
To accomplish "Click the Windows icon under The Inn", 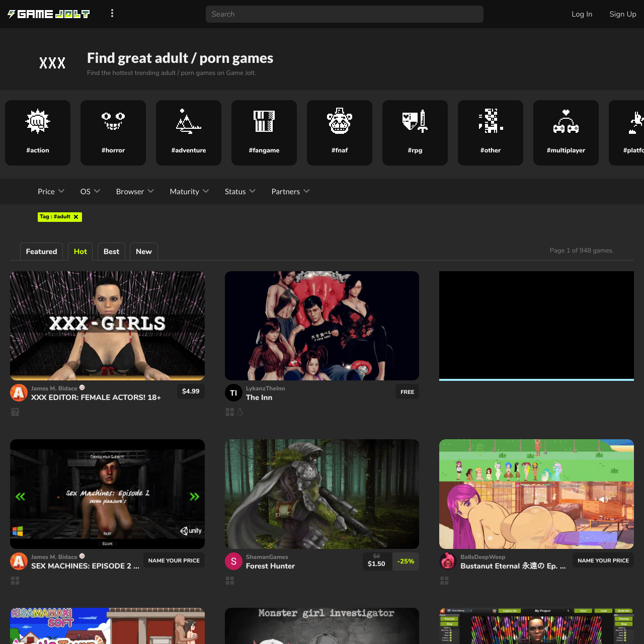I will point(230,412).
